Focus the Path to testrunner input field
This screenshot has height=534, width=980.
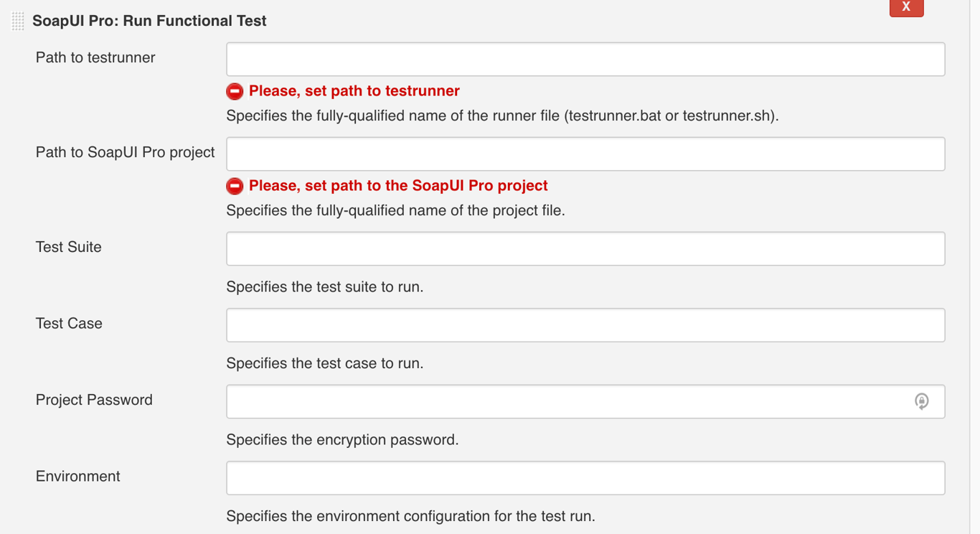pos(585,59)
